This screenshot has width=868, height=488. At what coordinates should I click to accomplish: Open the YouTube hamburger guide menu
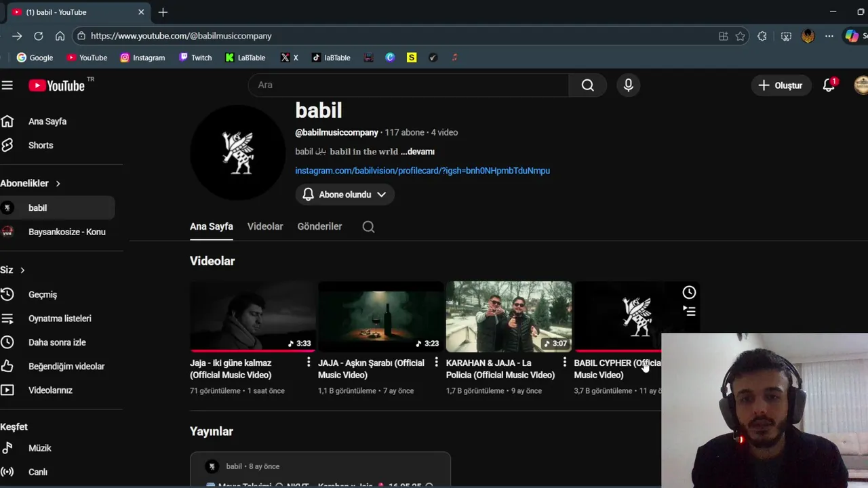[7, 85]
